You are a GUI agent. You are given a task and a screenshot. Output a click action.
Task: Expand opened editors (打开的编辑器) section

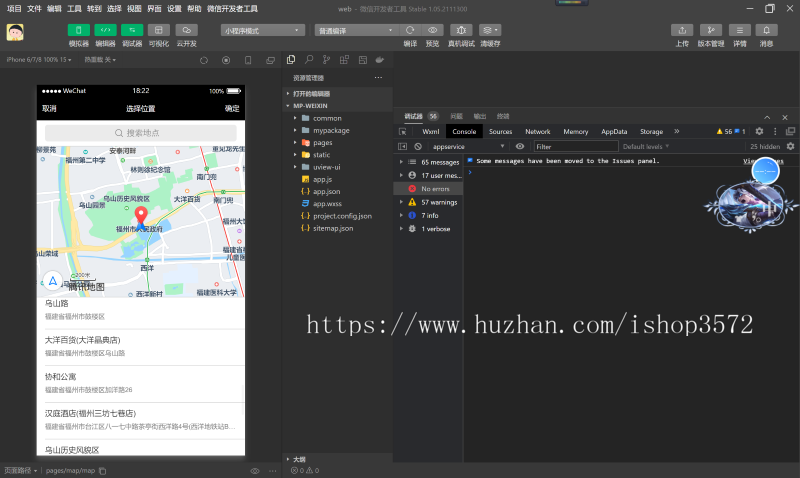(x=337, y=94)
